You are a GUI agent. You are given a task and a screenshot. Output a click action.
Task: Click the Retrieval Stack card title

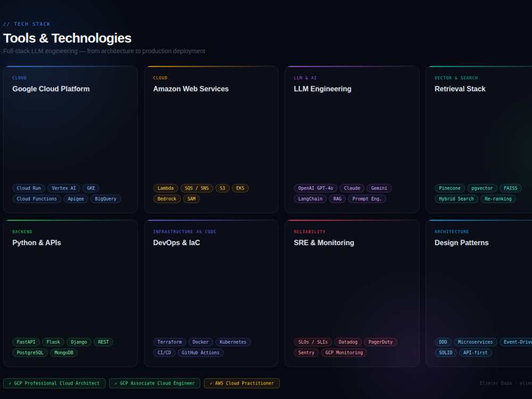coord(460,89)
